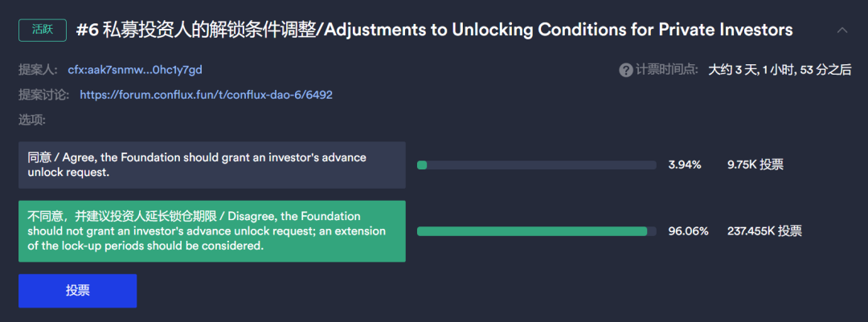Screen dimensions: 868x322
Task: Click the 96.06% vote percentage
Action: point(688,231)
